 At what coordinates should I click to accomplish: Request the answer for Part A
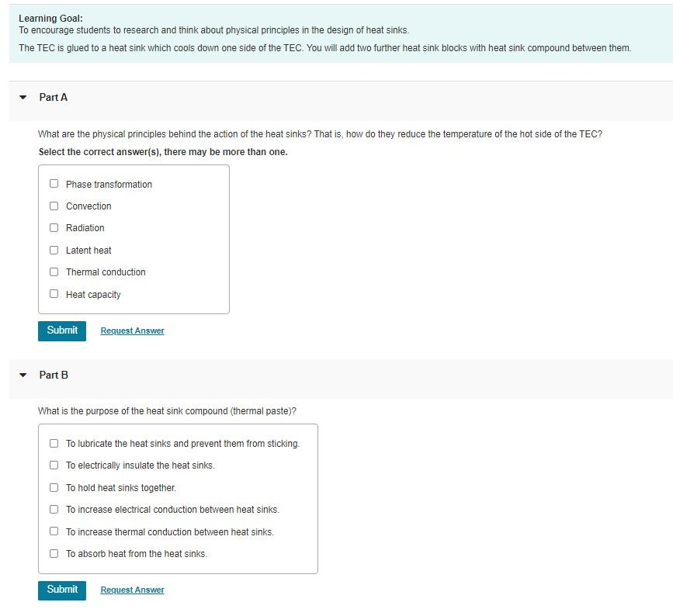tap(132, 330)
